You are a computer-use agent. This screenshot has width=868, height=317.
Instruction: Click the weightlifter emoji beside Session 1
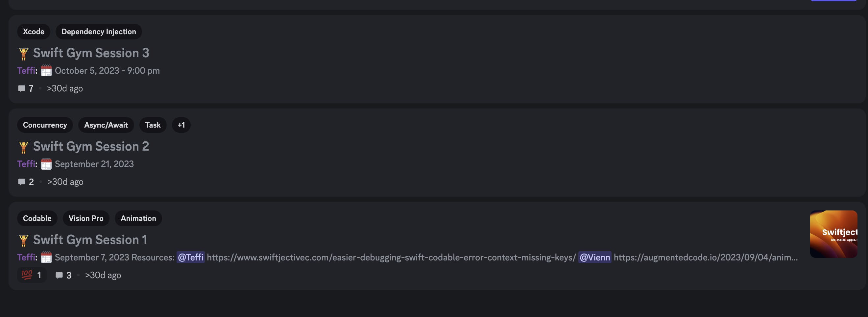click(24, 240)
